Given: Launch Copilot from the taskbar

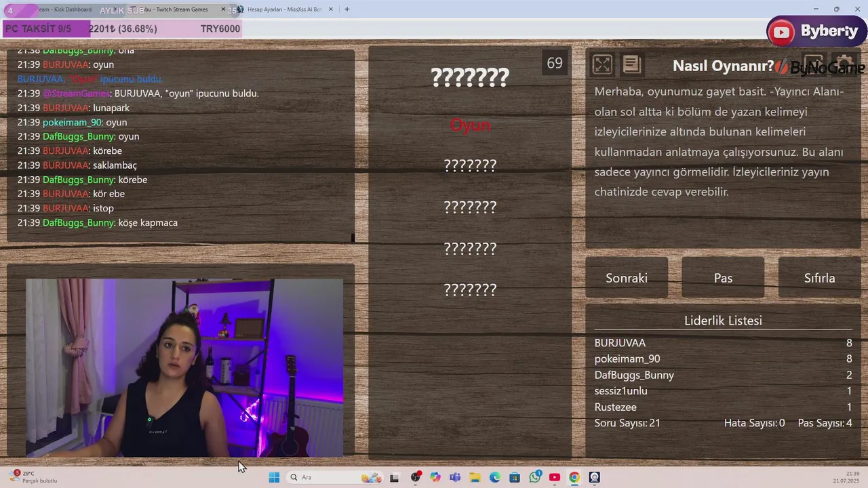Looking at the screenshot, I should click(435, 477).
